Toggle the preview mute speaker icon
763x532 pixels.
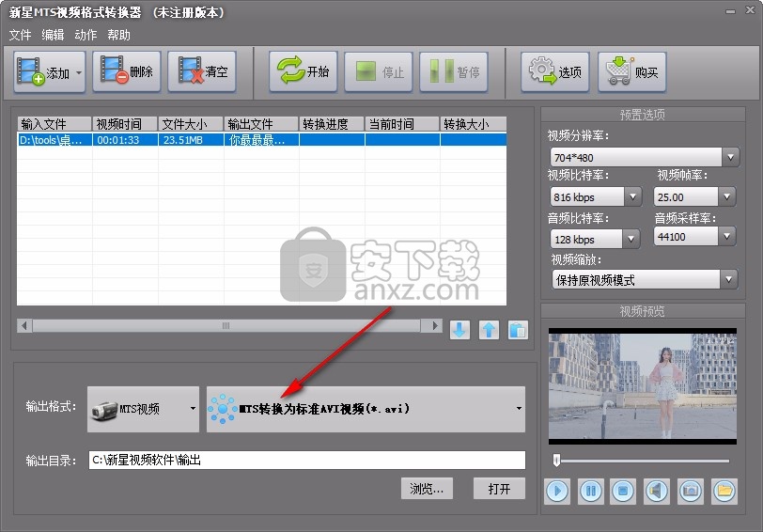(x=657, y=491)
